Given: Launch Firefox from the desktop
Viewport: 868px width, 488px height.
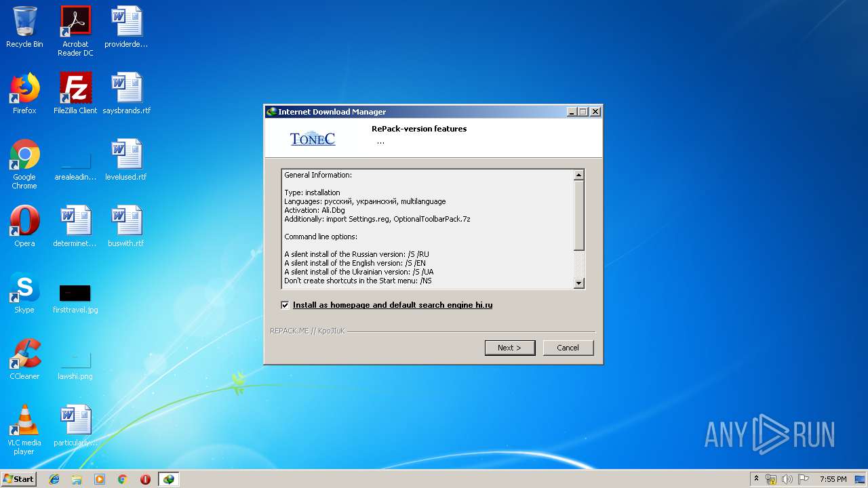Looking at the screenshot, I should [24, 94].
